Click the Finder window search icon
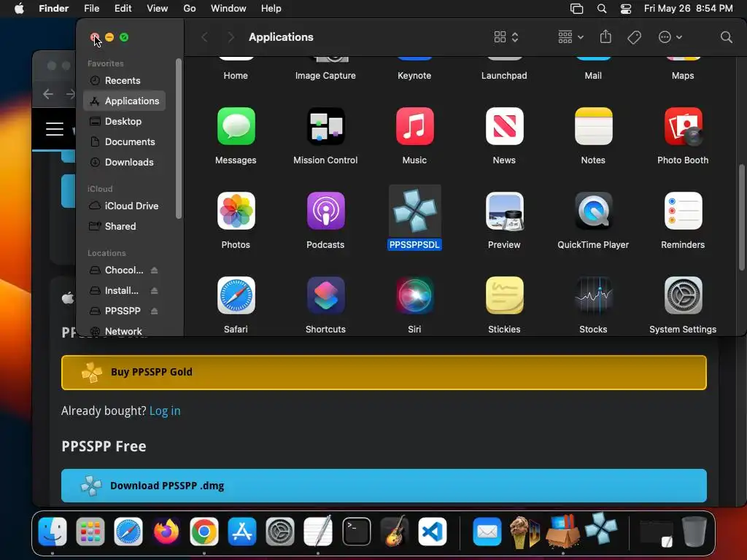 click(x=726, y=37)
